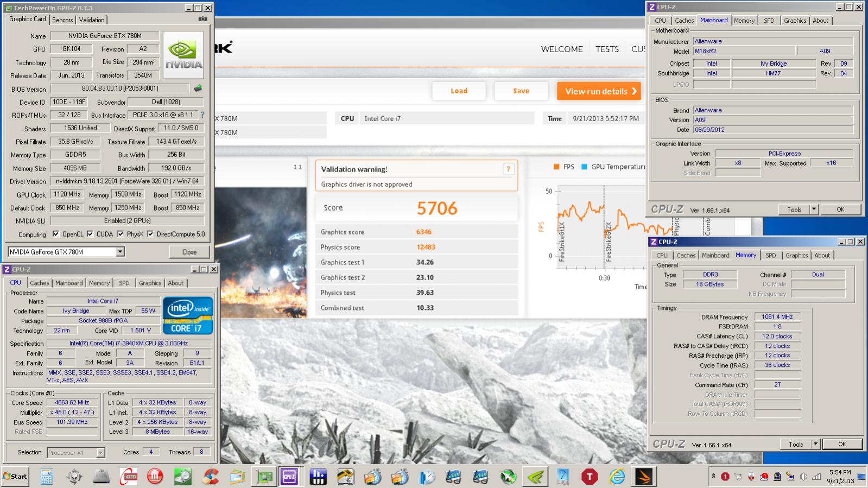Open About tab in the CPU-Z CPU window
Viewport: 868px width, 488px height.
pos(175,283)
